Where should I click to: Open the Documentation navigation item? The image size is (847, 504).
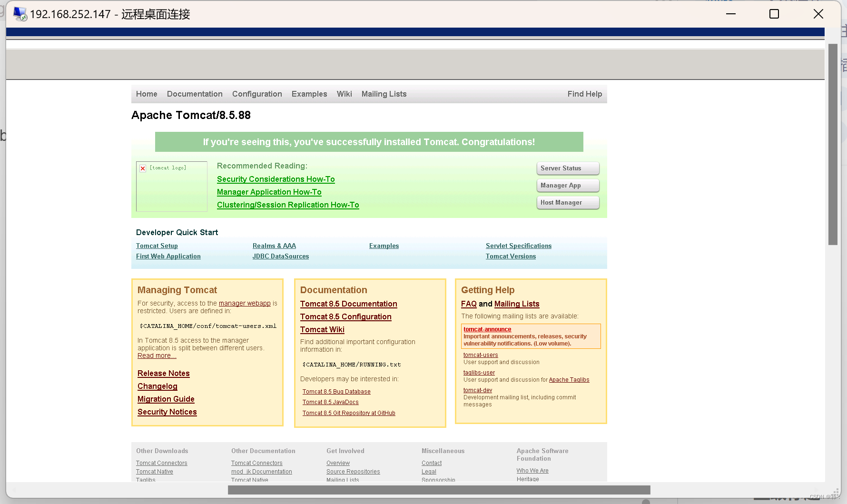(x=195, y=94)
